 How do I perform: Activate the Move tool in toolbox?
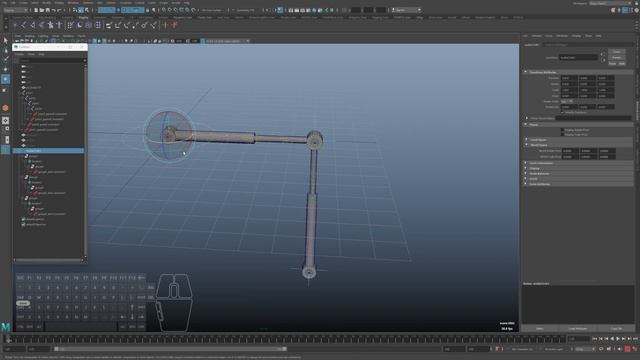click(5, 69)
